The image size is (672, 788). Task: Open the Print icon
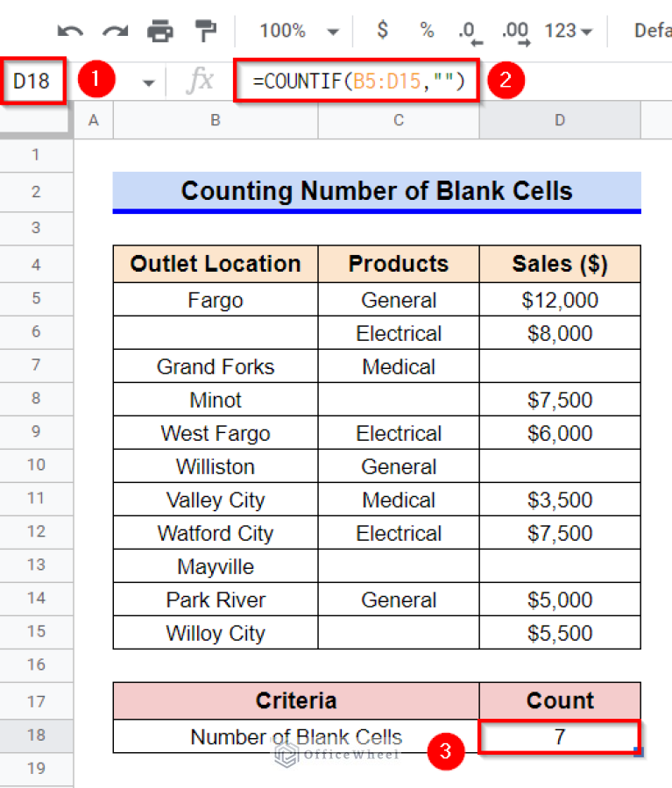160,30
